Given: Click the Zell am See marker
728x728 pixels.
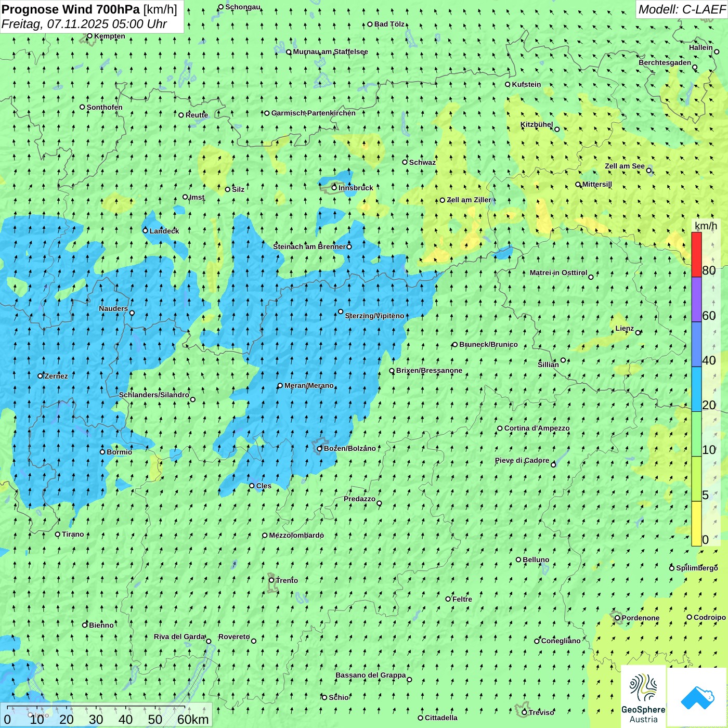Looking at the screenshot, I should [x=648, y=170].
